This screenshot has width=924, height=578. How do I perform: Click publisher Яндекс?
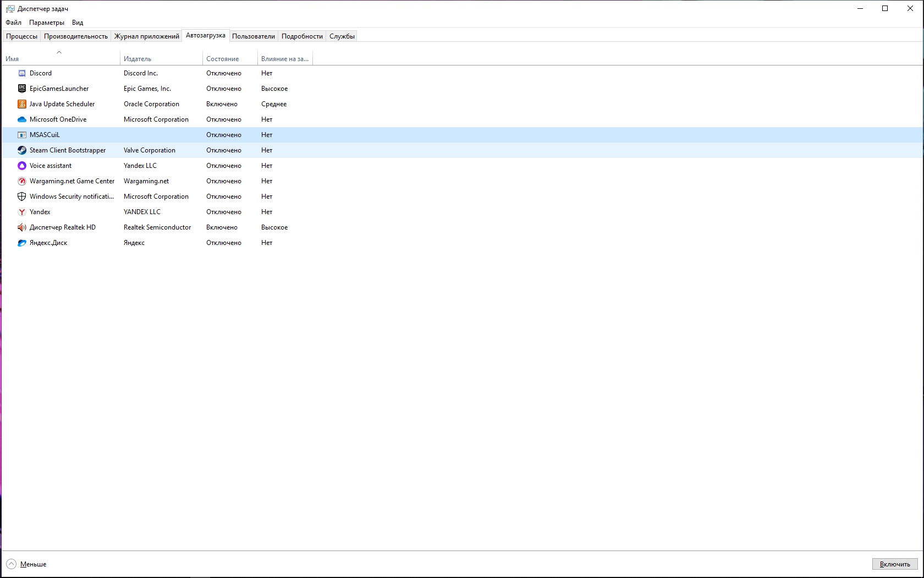[134, 243]
